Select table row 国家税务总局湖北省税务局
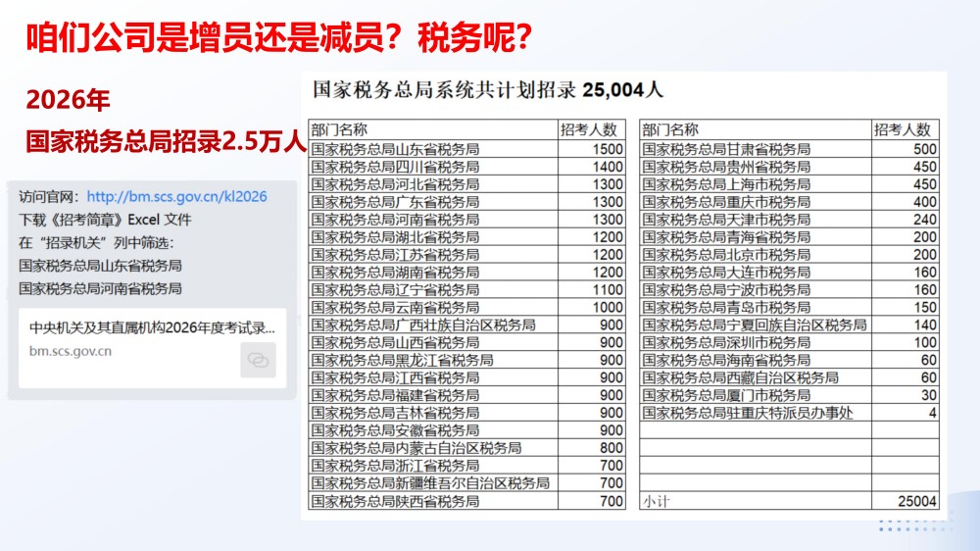The height and width of the screenshot is (551, 980). pyautogui.click(x=466, y=236)
